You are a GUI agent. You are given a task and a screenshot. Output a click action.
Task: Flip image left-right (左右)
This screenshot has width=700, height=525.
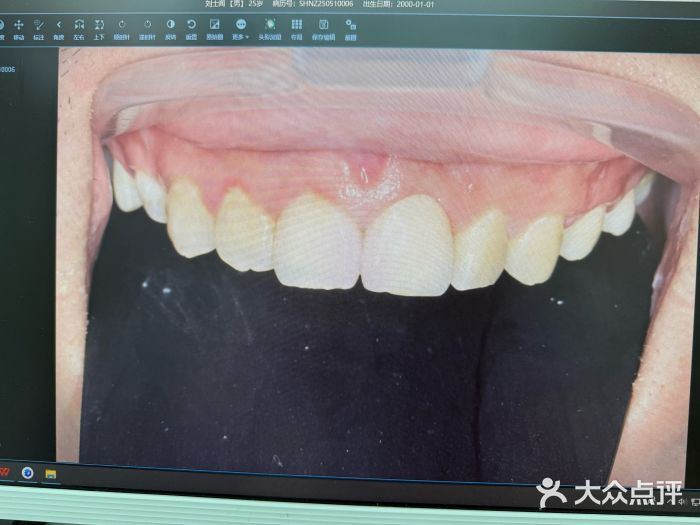(79, 29)
